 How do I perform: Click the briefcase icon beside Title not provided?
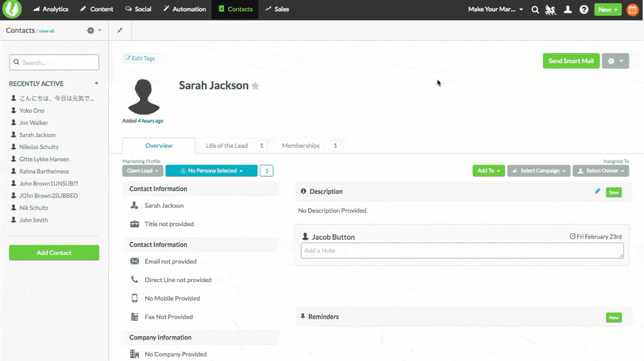(134, 224)
